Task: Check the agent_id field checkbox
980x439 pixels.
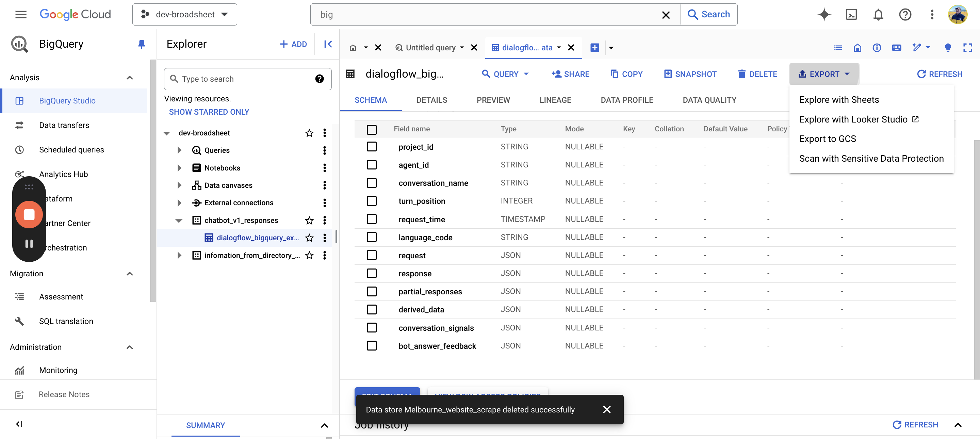Action: click(372, 165)
